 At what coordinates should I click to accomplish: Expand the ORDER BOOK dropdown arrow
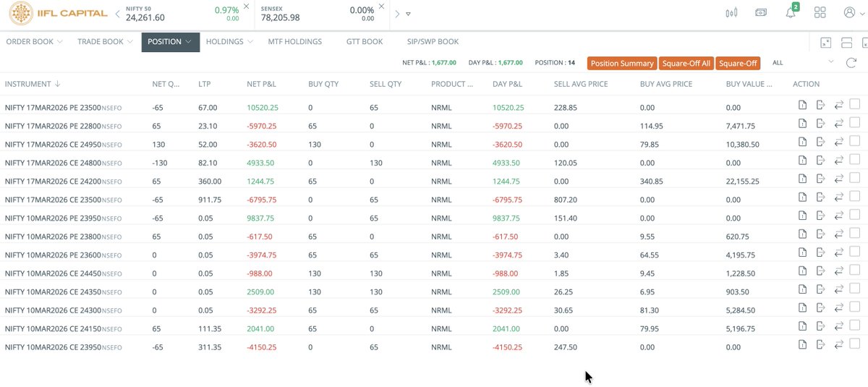(60, 42)
